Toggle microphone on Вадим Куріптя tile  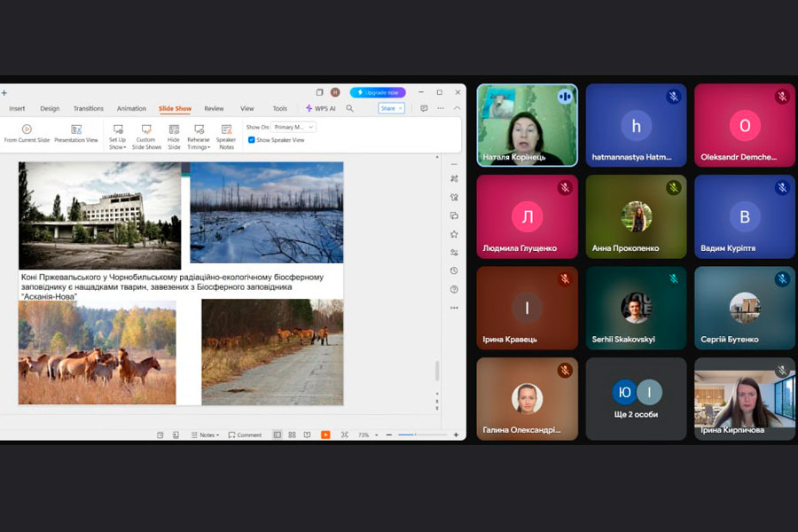pyautogui.click(x=781, y=188)
